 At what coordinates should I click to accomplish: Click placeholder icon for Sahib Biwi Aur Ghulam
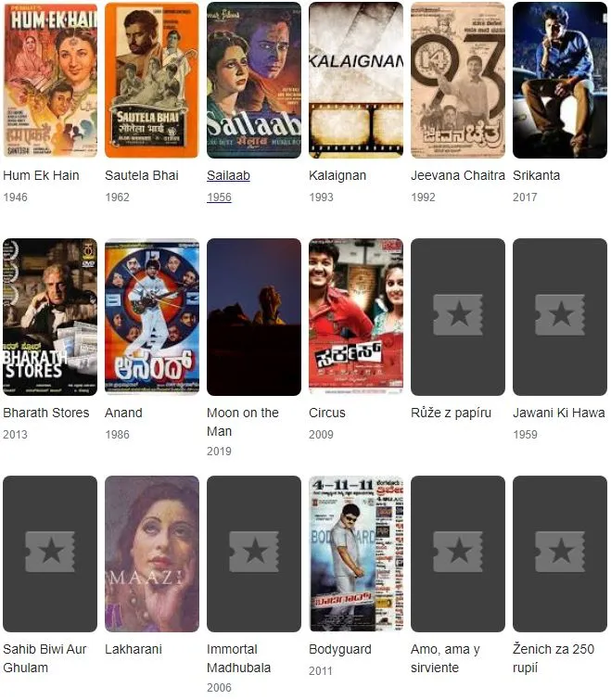50,552
